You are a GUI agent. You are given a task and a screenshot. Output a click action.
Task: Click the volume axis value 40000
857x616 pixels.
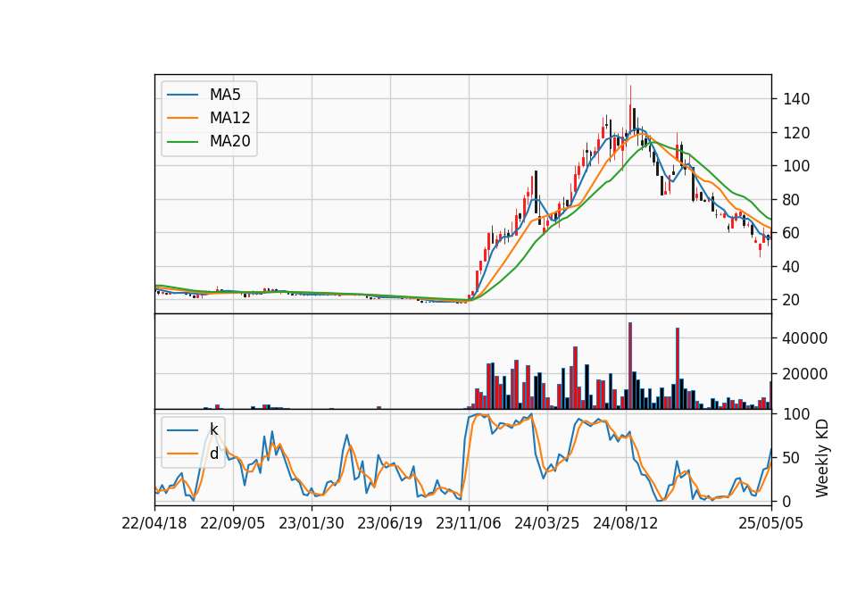click(805, 339)
